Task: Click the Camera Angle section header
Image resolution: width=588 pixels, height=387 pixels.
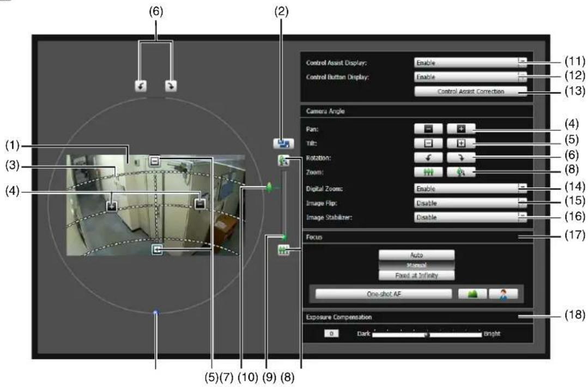Action: point(417,111)
